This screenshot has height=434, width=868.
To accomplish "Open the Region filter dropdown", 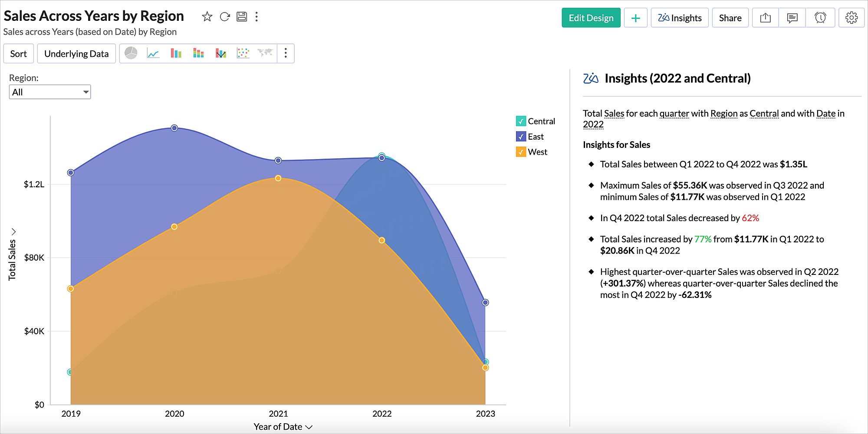I will click(x=50, y=92).
